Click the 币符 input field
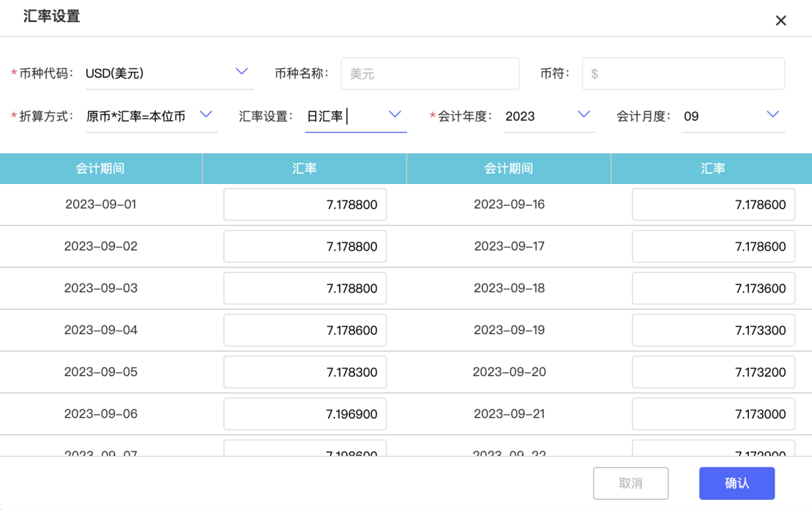812x510 pixels. [682, 74]
